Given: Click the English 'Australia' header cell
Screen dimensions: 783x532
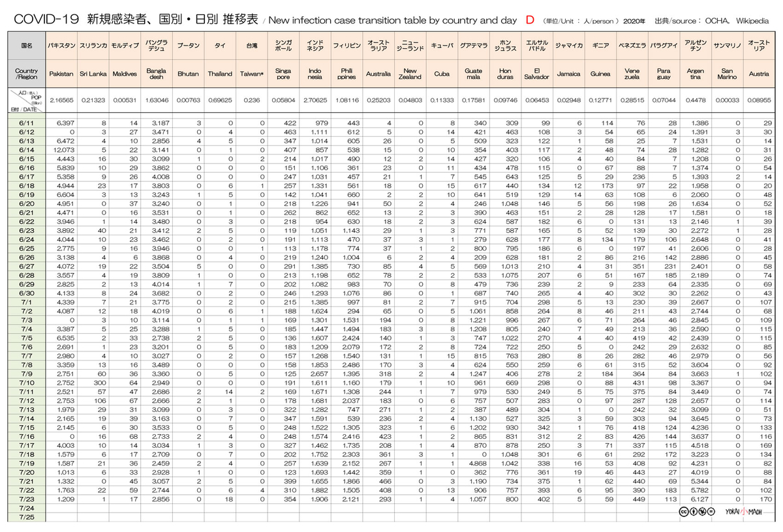Looking at the screenshot, I should point(378,74).
